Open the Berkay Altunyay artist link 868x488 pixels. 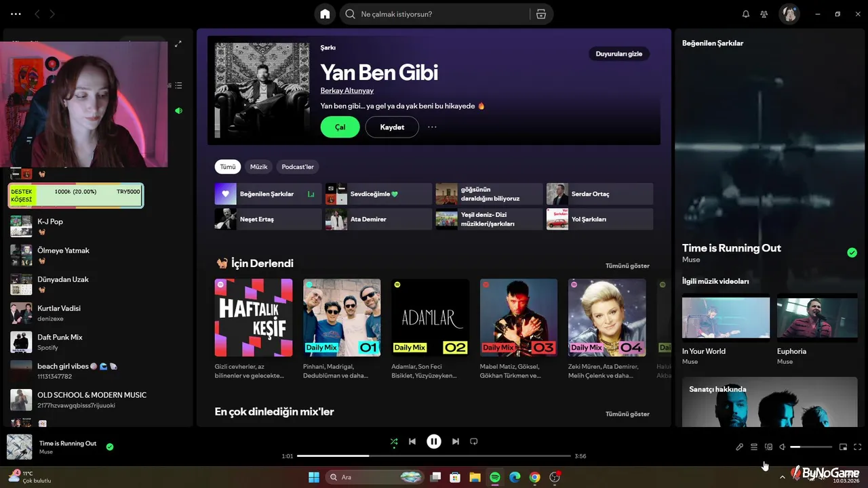pos(347,91)
